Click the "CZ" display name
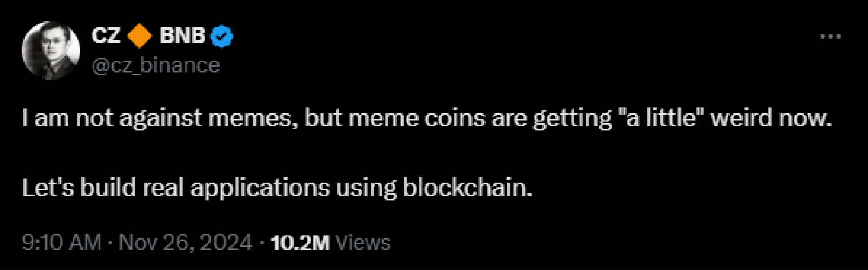Image resolution: width=868 pixels, height=270 pixels. coord(106,36)
